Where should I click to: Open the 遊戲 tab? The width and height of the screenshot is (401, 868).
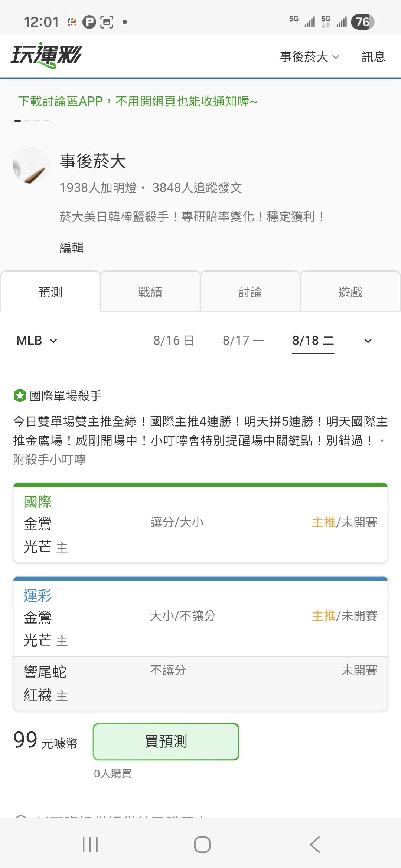tap(350, 292)
